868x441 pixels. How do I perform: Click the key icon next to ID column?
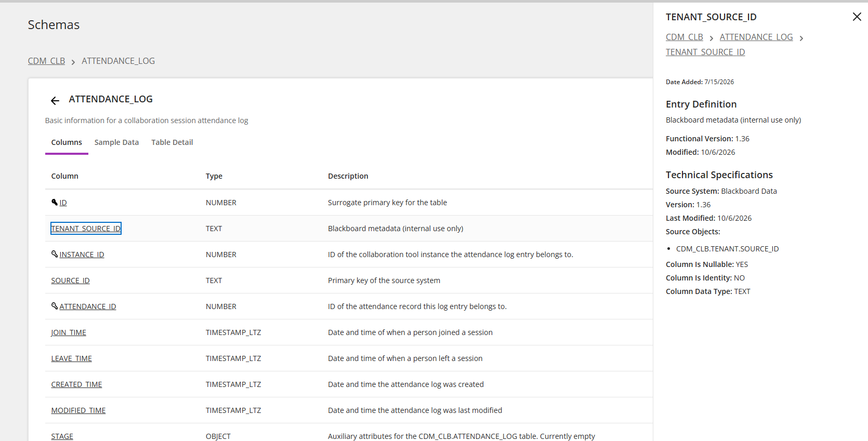(x=55, y=202)
